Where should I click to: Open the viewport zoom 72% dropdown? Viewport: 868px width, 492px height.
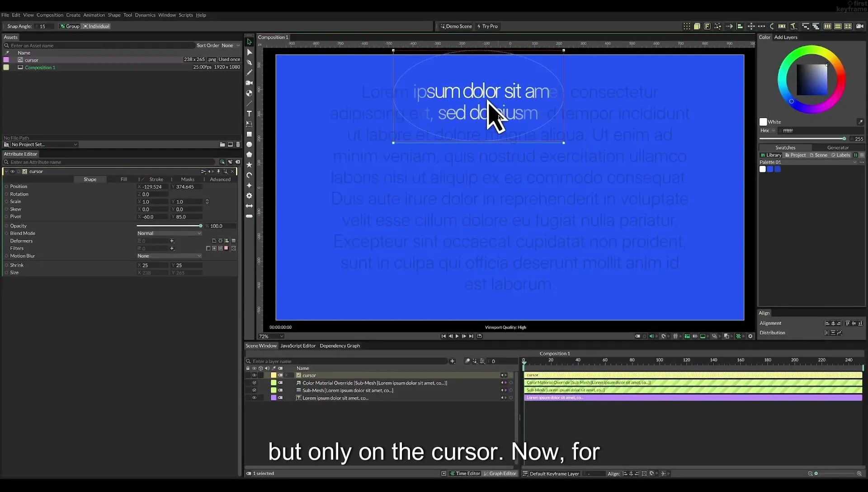(x=271, y=336)
